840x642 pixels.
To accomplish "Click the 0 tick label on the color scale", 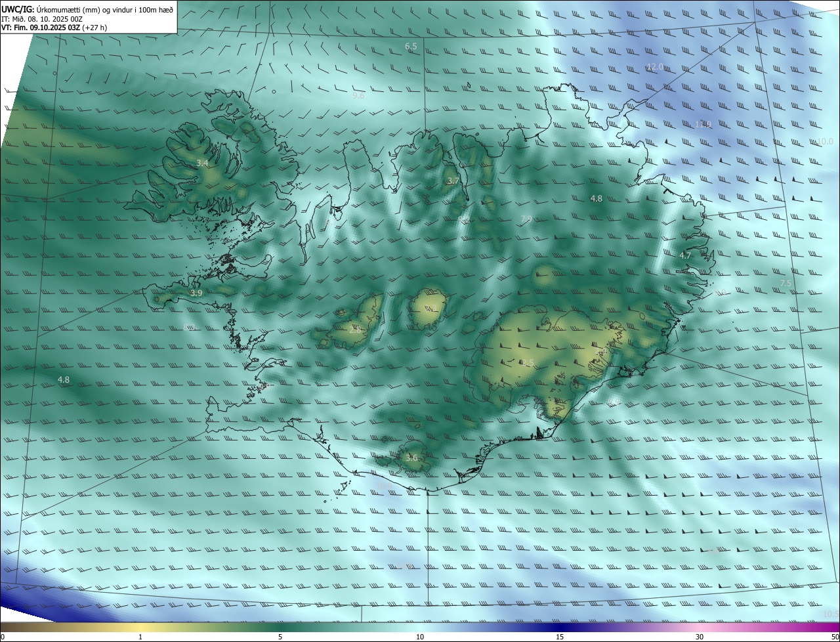I will click(x=3, y=637).
